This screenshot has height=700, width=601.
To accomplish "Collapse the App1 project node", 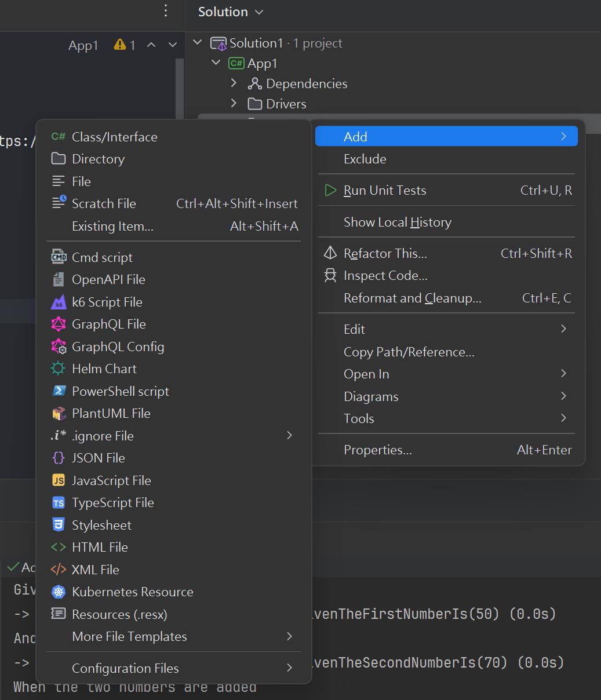I will point(216,63).
